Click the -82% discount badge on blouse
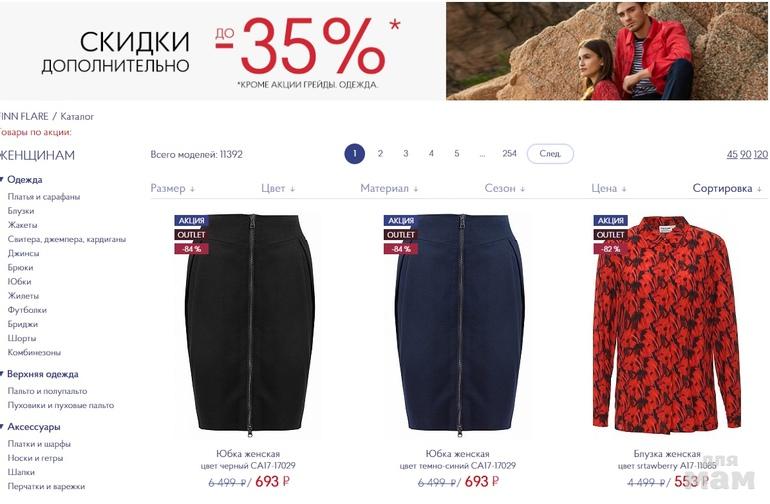Screen dimensions: 770x504 (610, 249)
